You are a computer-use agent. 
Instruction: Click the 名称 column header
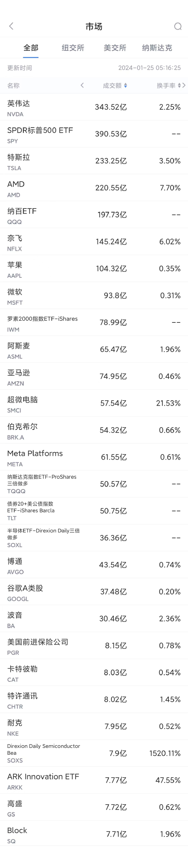[x=13, y=86]
